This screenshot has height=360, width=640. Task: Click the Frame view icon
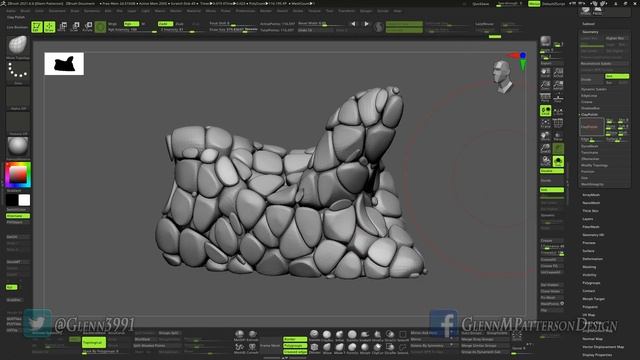[x=545, y=124]
